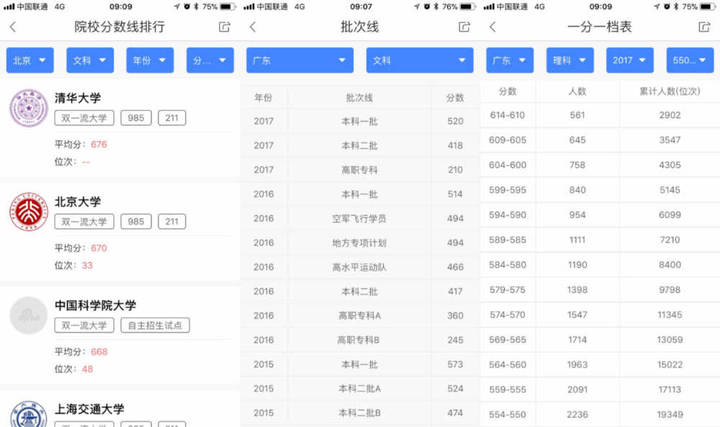
Task: Select 614-610 score range row
Action: (x=600, y=115)
